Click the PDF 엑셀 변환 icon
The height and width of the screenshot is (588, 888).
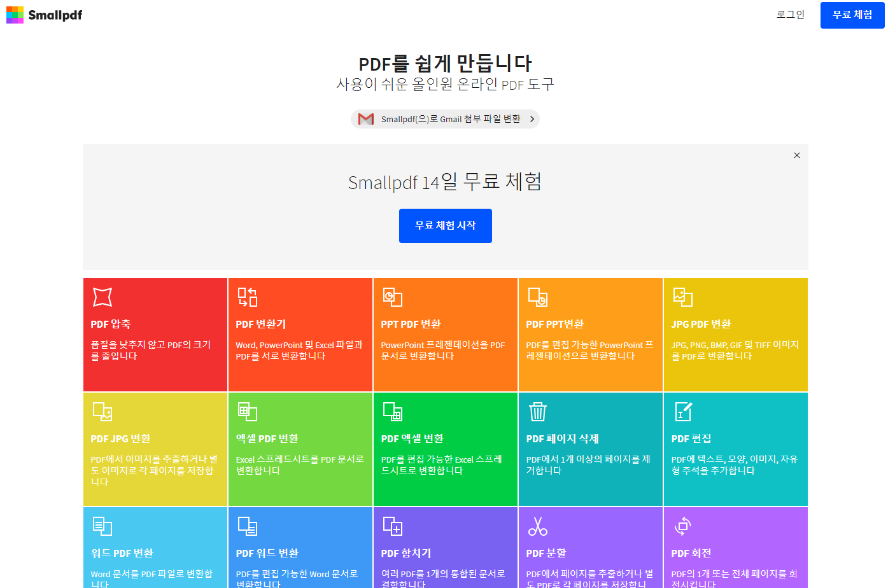pos(393,412)
